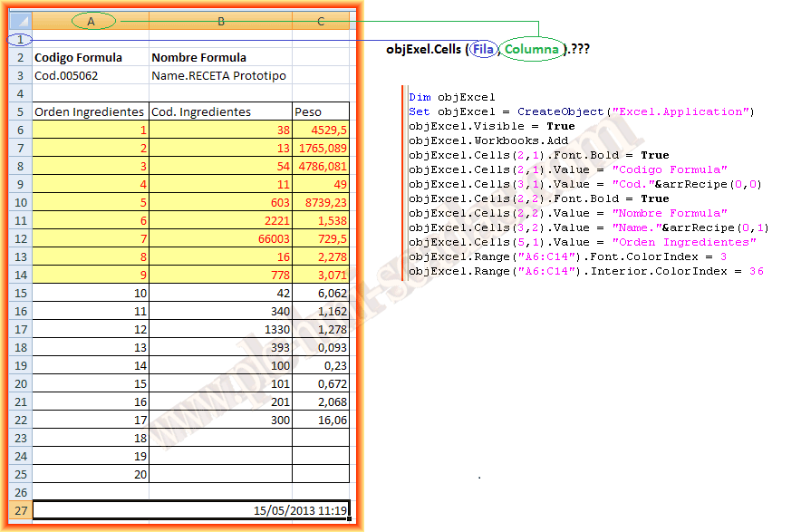Image resolution: width=801 pixels, height=532 pixels.
Task: Select the Peso header cell
Action: tap(321, 111)
